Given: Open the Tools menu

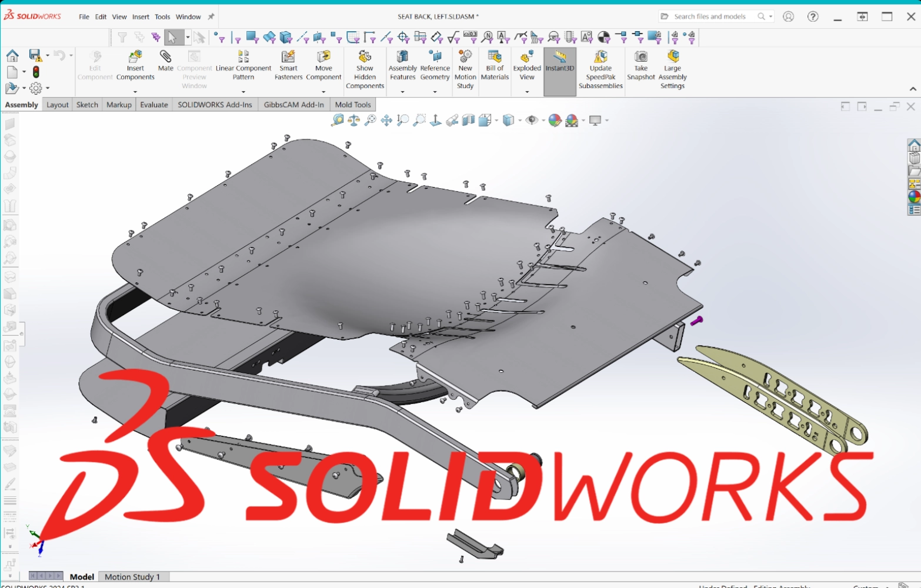Looking at the screenshot, I should point(162,17).
